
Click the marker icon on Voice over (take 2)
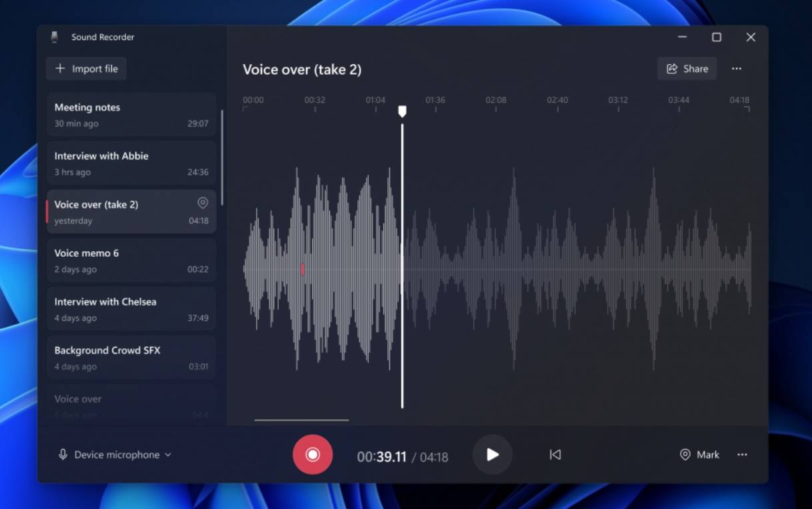(x=203, y=203)
